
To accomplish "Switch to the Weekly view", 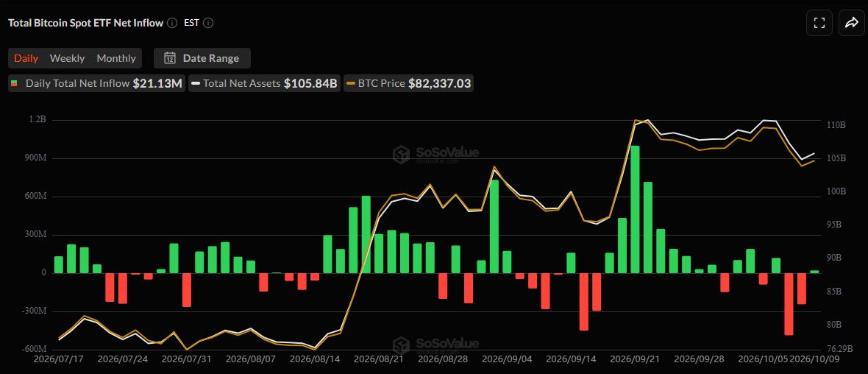I will click(67, 58).
